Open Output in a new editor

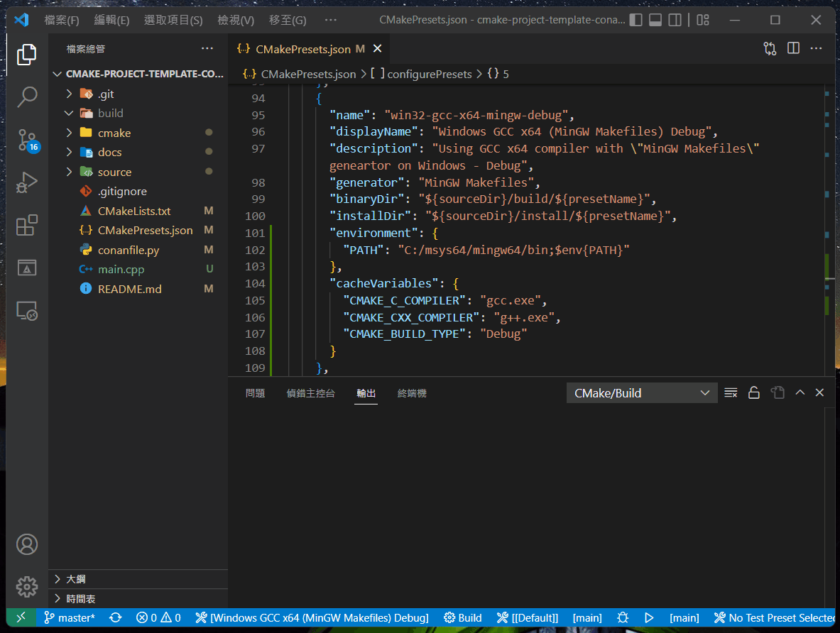[x=778, y=392]
